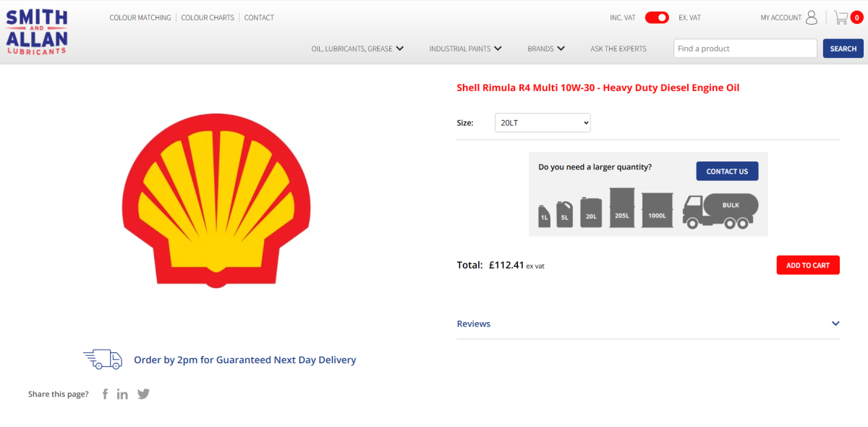Click My Account text link
This screenshot has width=868, height=427.
pyautogui.click(x=781, y=17)
